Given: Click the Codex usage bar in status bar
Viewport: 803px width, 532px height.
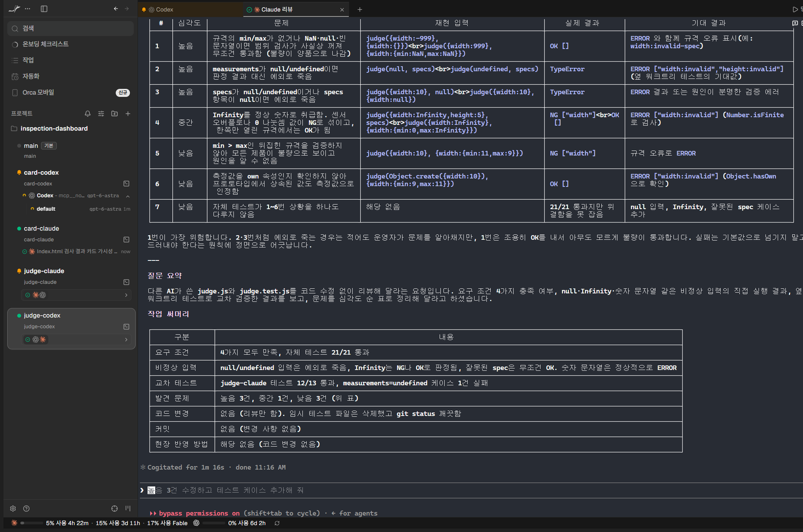Looking at the screenshot, I should click(x=213, y=523).
